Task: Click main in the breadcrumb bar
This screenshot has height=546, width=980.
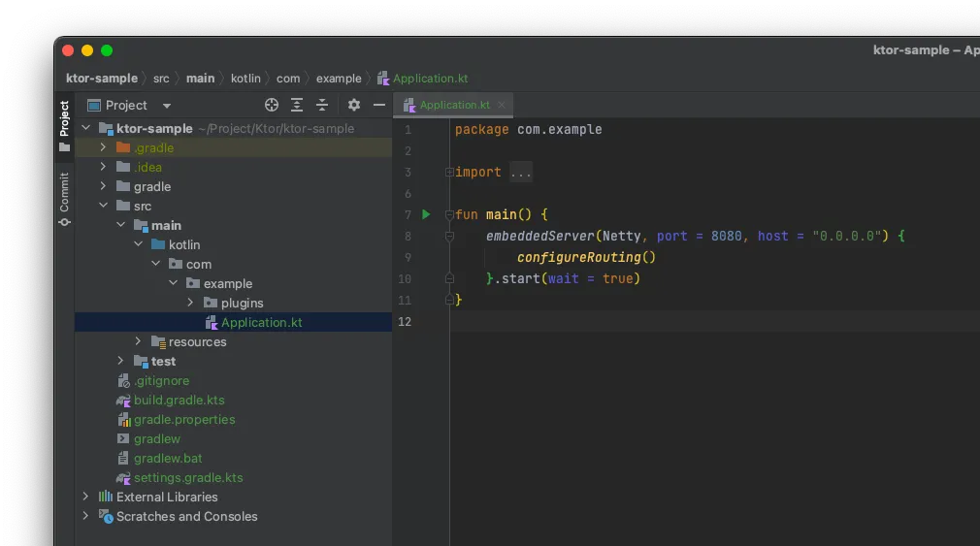Action: [200, 79]
